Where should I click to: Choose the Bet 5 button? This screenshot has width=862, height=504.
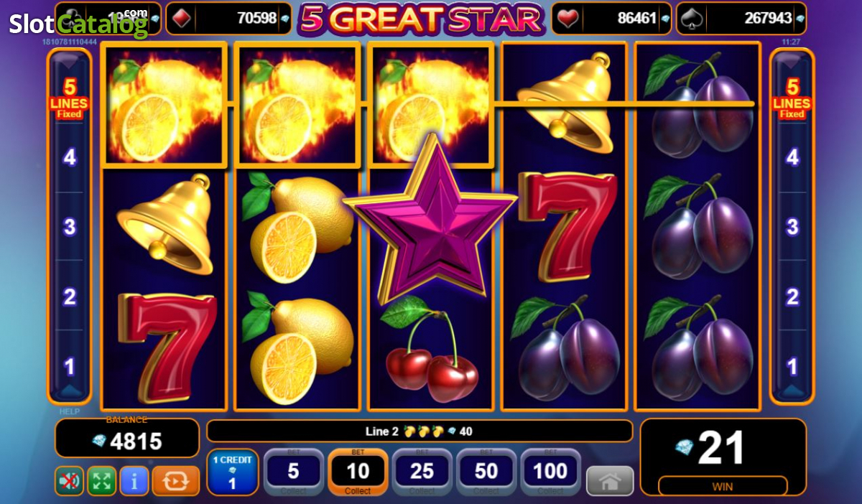tap(293, 472)
